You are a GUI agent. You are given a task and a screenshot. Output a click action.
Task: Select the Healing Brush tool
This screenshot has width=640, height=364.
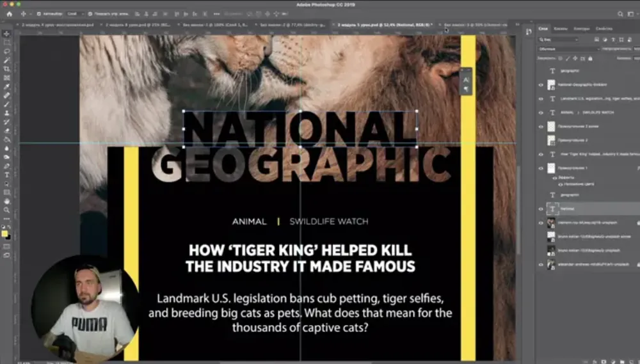[x=6, y=95]
